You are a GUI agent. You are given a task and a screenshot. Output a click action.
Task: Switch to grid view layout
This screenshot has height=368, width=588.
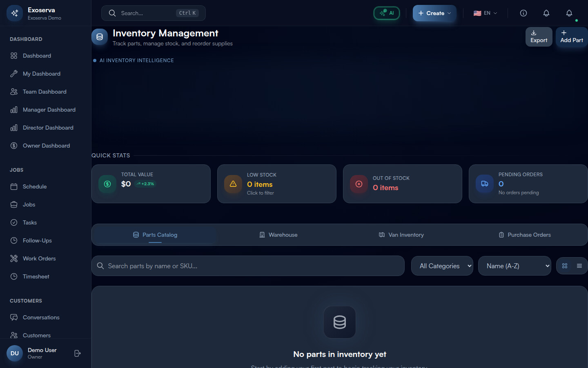[x=565, y=266]
